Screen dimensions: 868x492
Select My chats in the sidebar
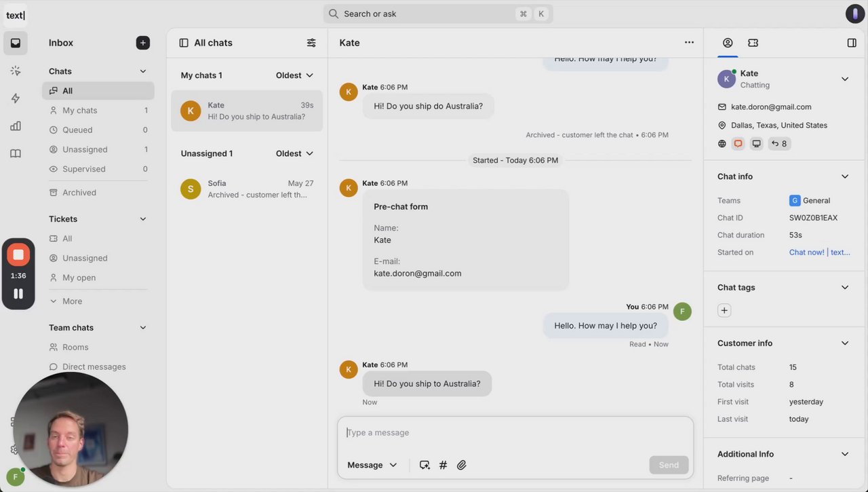coord(98,111)
